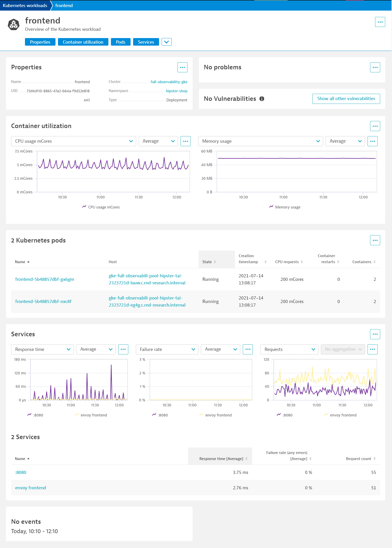Click Show all other vulnerabilities button
Viewport: 392px width, 548px height.
tap(346, 99)
